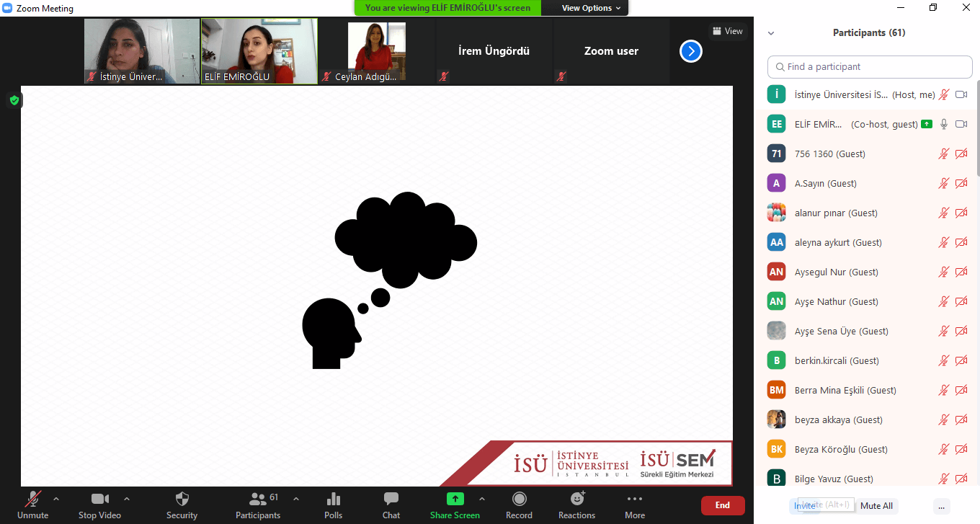Click the Find a participant search field
980x524 pixels.
pos(870,67)
